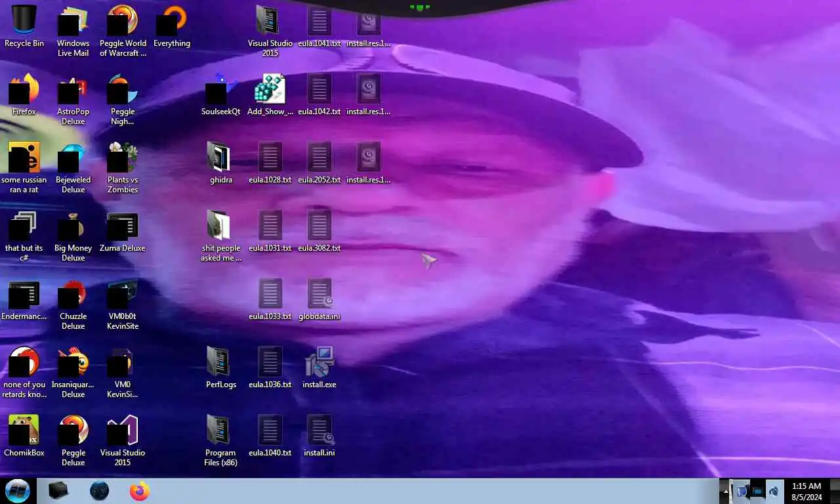Screen dimensions: 840x504
Task: Select the eula.1041.txt file icon
Action: tap(320, 26)
